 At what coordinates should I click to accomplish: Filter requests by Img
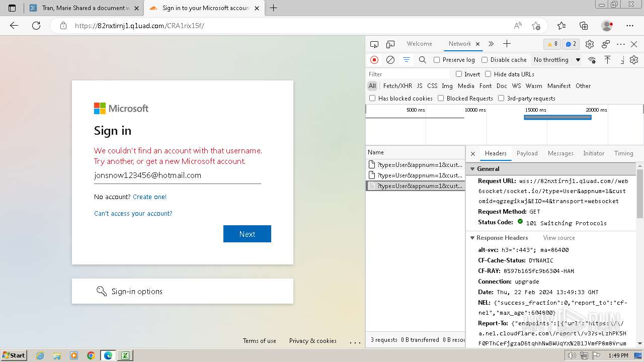pyautogui.click(x=447, y=86)
